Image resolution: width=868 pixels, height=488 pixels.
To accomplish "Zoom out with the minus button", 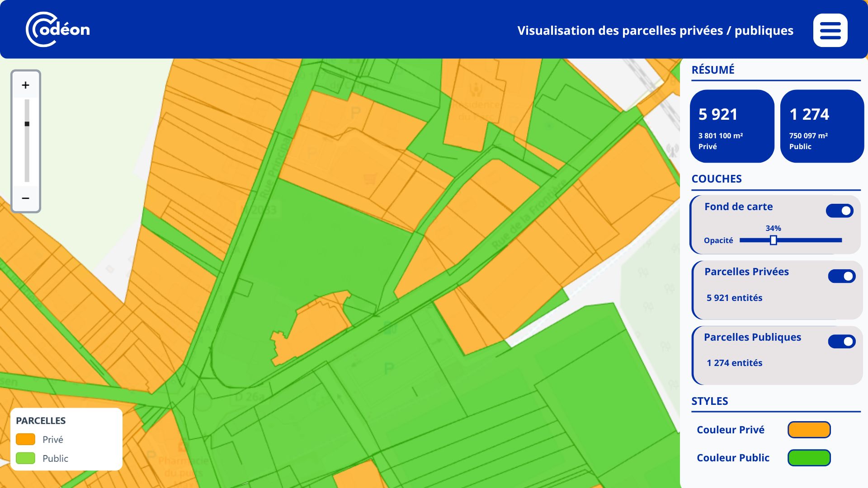I will 26,198.
